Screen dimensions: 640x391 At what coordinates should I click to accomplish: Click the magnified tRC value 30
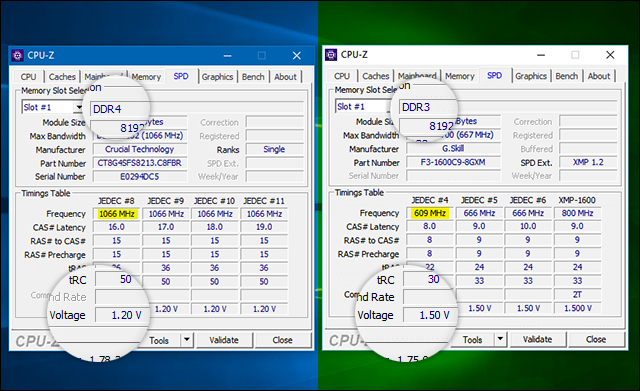tap(433, 279)
